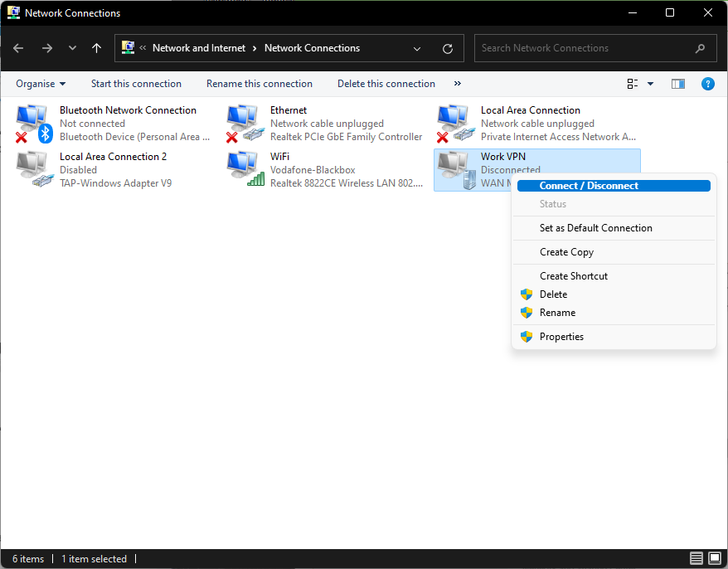This screenshot has width=728, height=569.
Task: Select the WiFi connection icon
Action: tap(245, 169)
